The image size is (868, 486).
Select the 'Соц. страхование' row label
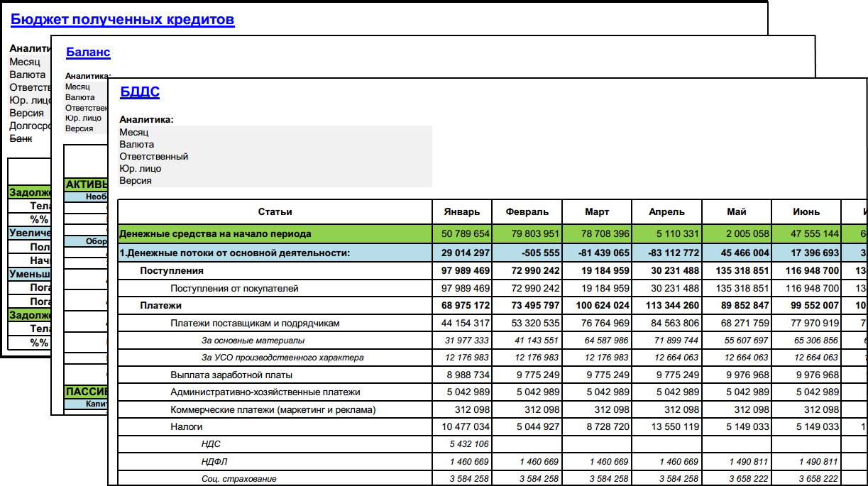click(x=238, y=479)
